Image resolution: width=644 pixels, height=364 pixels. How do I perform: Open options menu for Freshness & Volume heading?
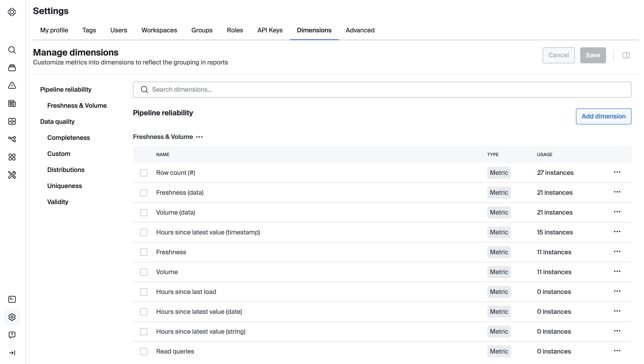199,137
